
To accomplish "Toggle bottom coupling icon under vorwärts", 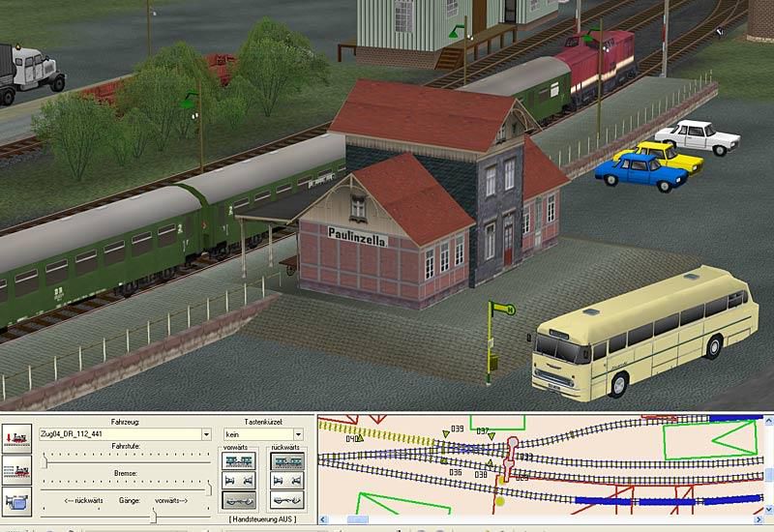I will point(237,500).
